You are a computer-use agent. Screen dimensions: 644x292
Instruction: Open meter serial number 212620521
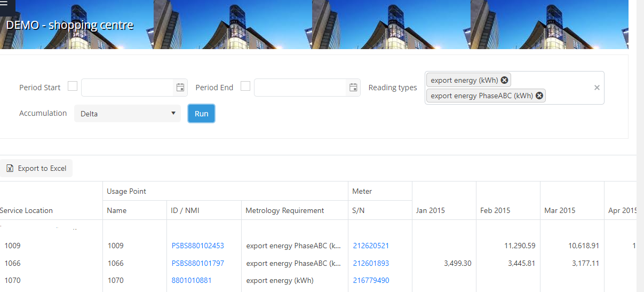(371, 246)
